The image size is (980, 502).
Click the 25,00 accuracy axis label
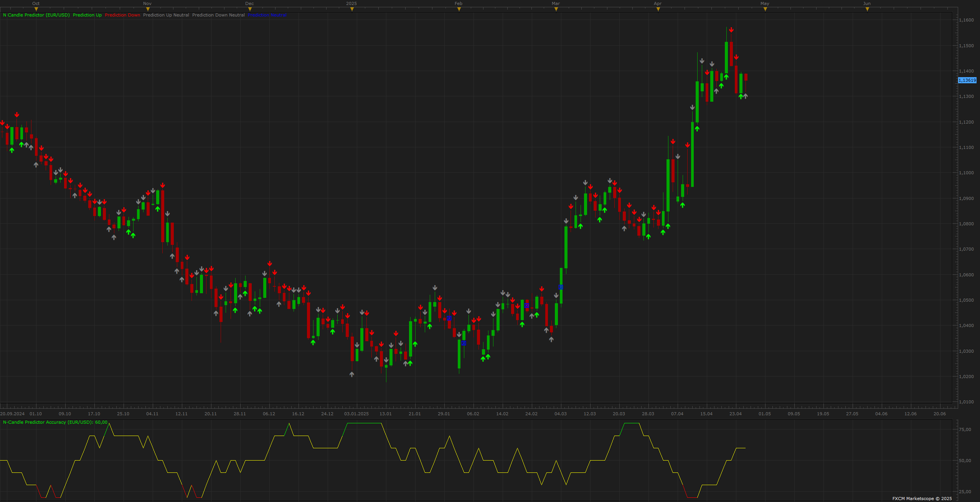(965, 492)
